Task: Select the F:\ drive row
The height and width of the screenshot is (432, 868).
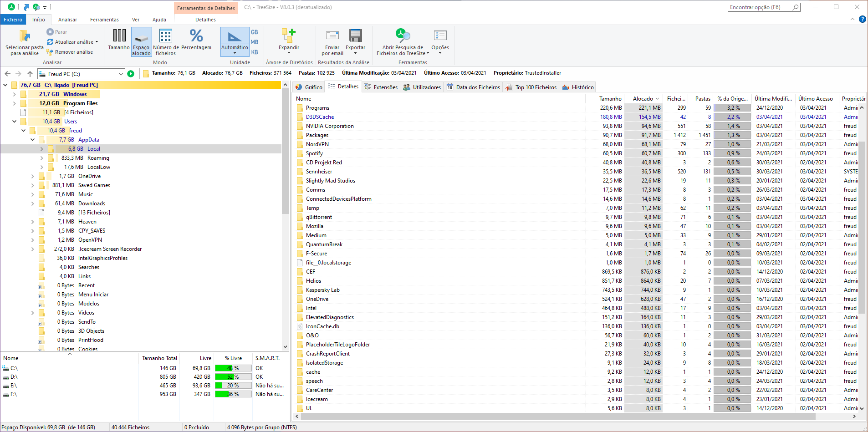Action: (144, 394)
